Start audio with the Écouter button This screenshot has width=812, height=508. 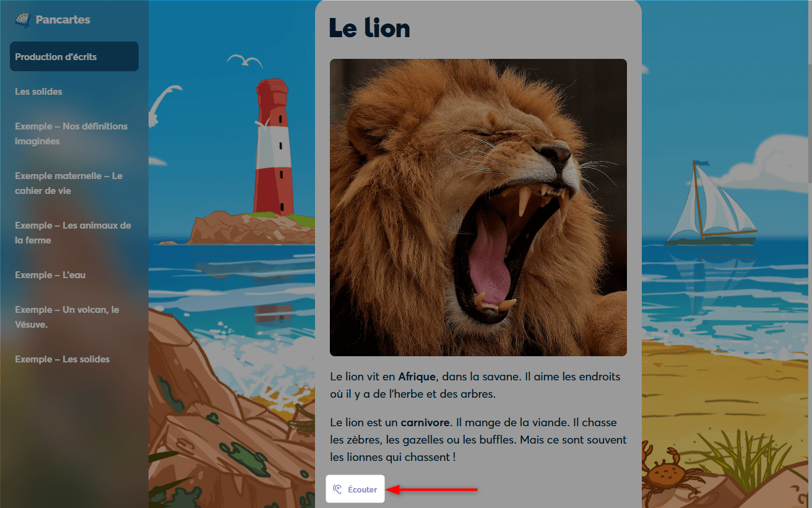pyautogui.click(x=355, y=489)
